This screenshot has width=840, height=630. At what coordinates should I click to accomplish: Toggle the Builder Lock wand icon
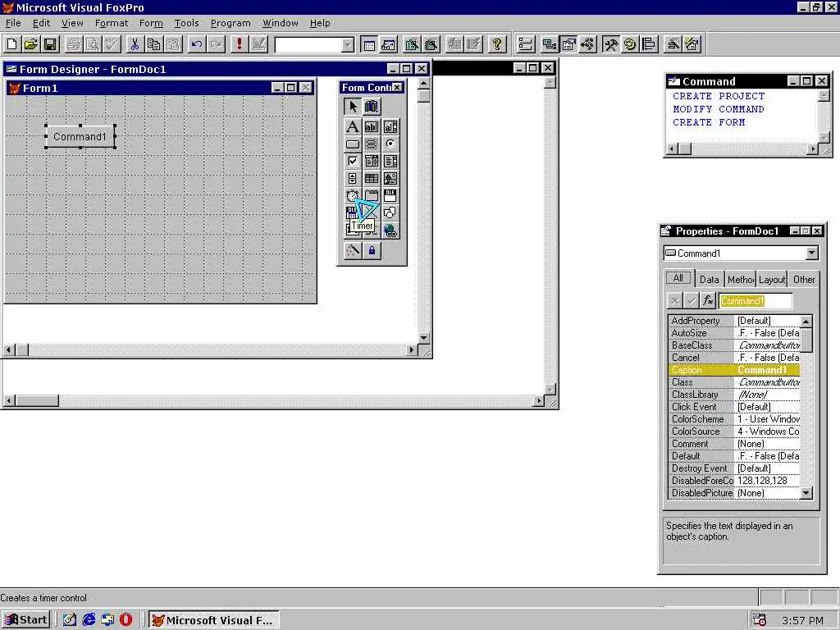(352, 250)
